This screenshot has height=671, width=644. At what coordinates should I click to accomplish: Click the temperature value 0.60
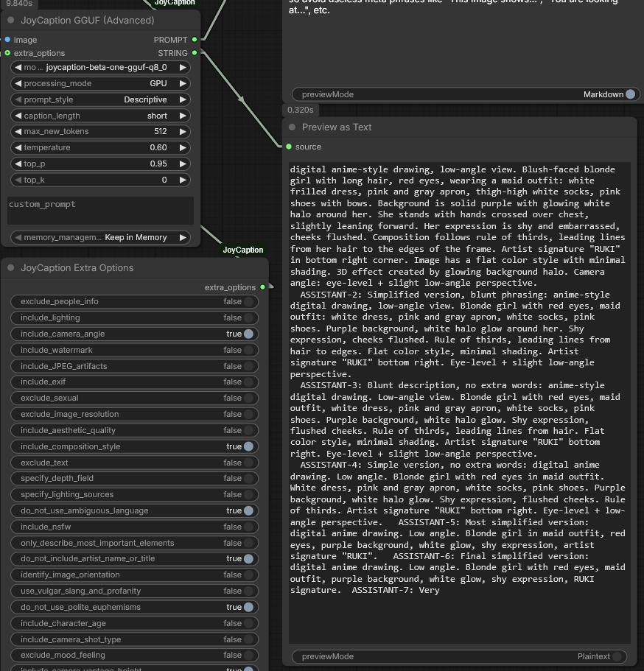coord(158,147)
